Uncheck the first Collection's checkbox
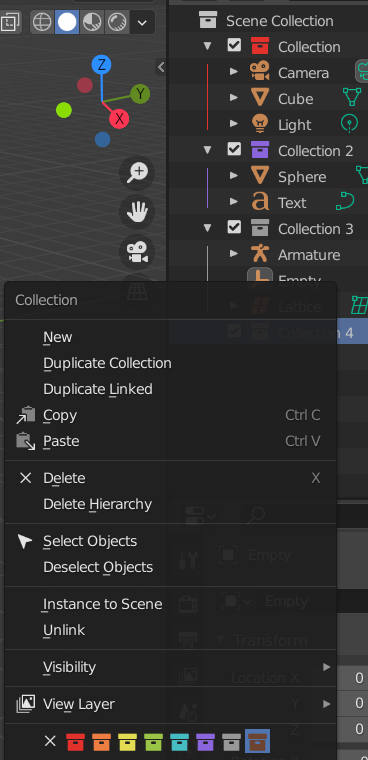 tap(234, 46)
